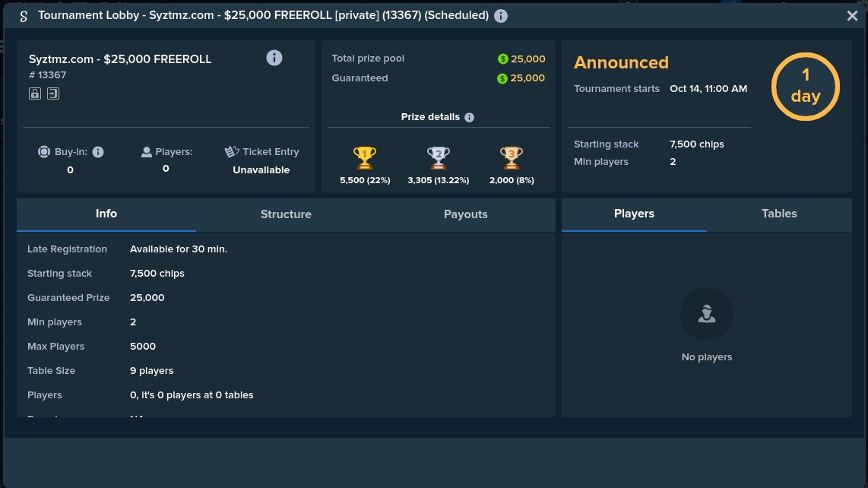Click the Ticket Entry ticket icon
The width and height of the screenshot is (868, 488).
tap(231, 151)
